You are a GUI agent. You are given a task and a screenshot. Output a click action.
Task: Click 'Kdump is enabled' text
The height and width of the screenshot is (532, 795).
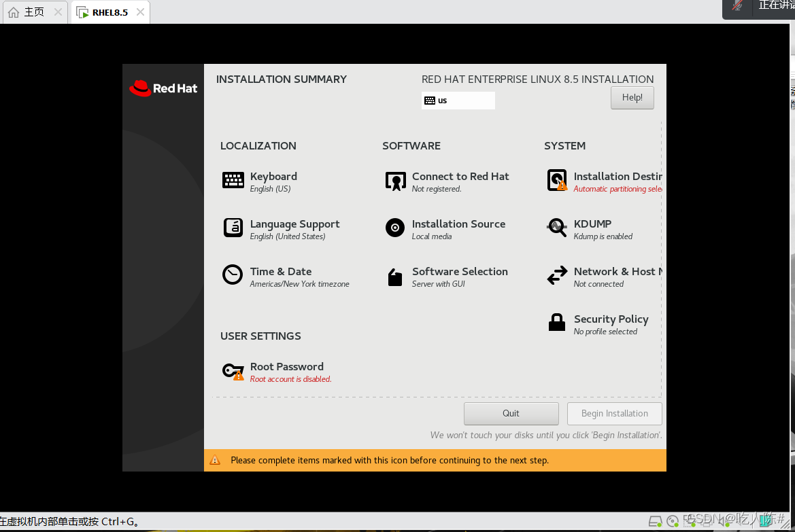point(603,236)
